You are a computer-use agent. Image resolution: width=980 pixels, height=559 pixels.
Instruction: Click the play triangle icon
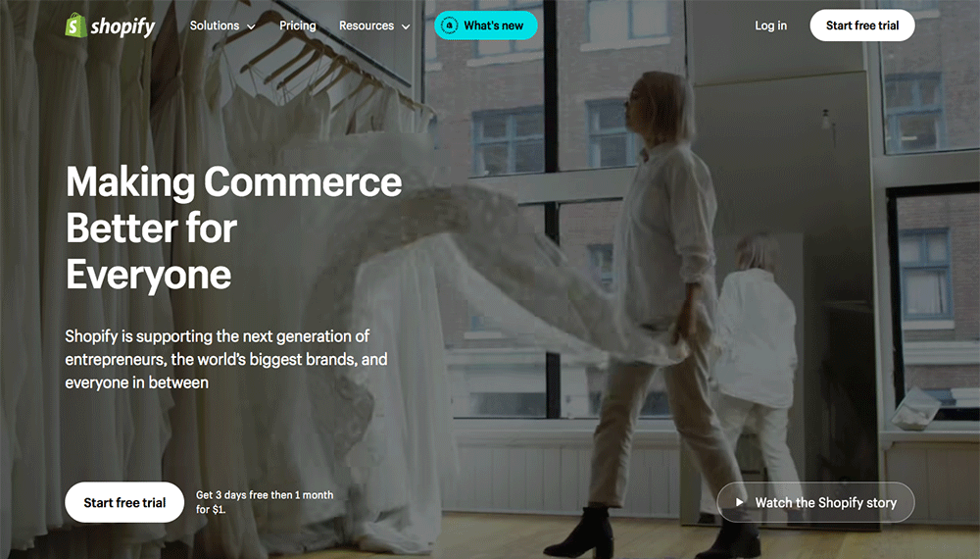[x=739, y=502]
